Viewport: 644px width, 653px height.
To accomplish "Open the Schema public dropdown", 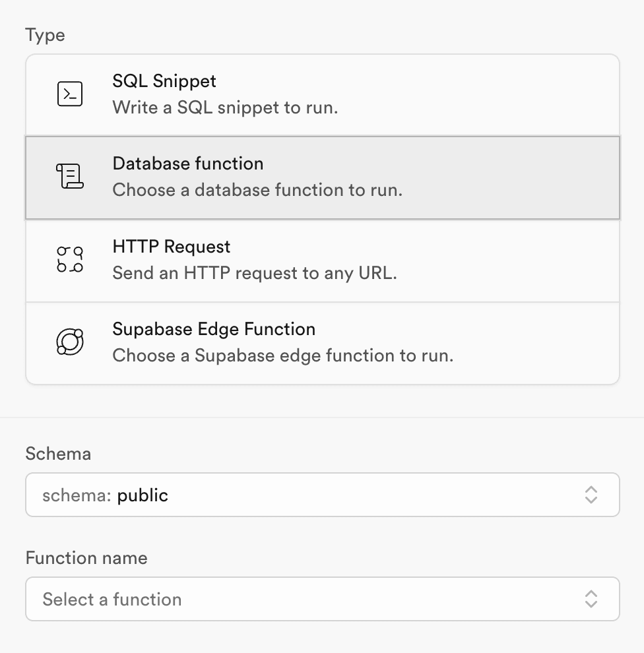I will pyautogui.click(x=323, y=495).
